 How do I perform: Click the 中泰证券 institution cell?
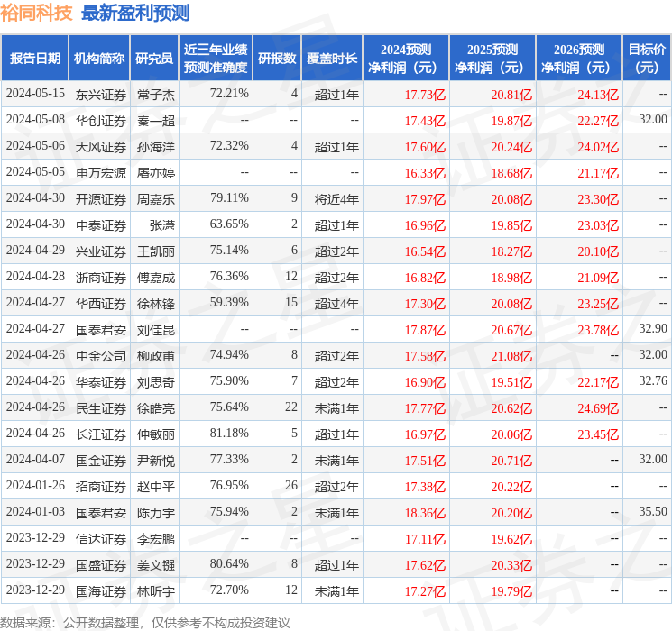(x=101, y=225)
